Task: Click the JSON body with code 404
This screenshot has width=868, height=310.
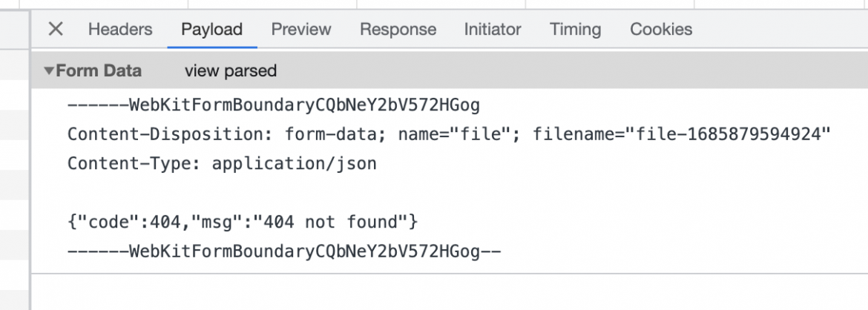Action: coord(243,222)
